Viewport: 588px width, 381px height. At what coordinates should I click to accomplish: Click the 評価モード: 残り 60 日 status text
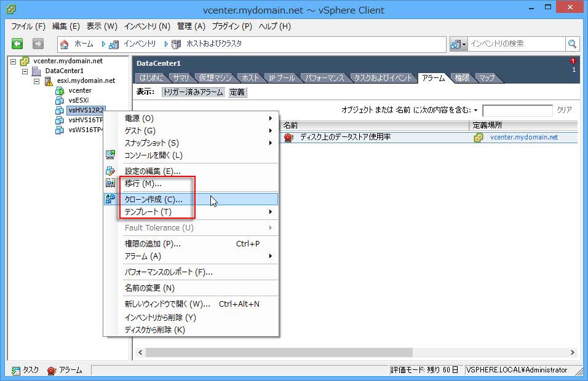[x=424, y=370]
